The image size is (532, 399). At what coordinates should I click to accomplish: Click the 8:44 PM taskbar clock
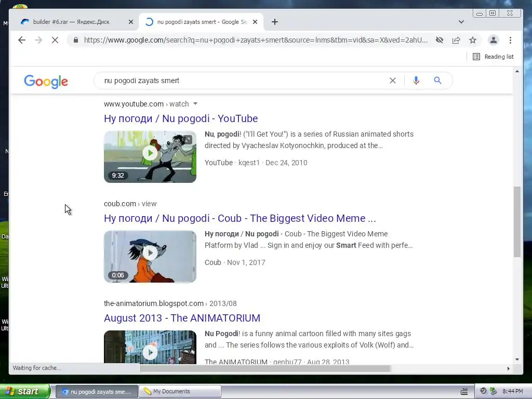[x=513, y=391]
